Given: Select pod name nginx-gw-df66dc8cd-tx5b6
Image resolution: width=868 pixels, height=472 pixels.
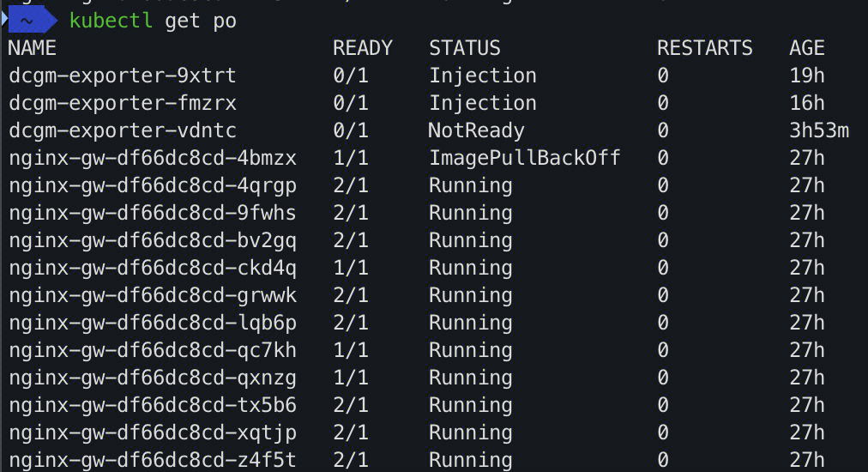Looking at the screenshot, I should (153, 405).
